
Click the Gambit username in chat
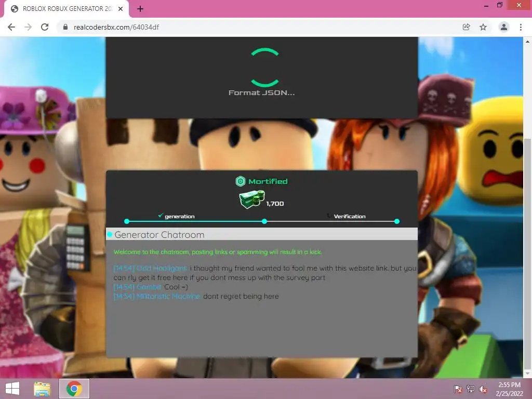click(149, 287)
